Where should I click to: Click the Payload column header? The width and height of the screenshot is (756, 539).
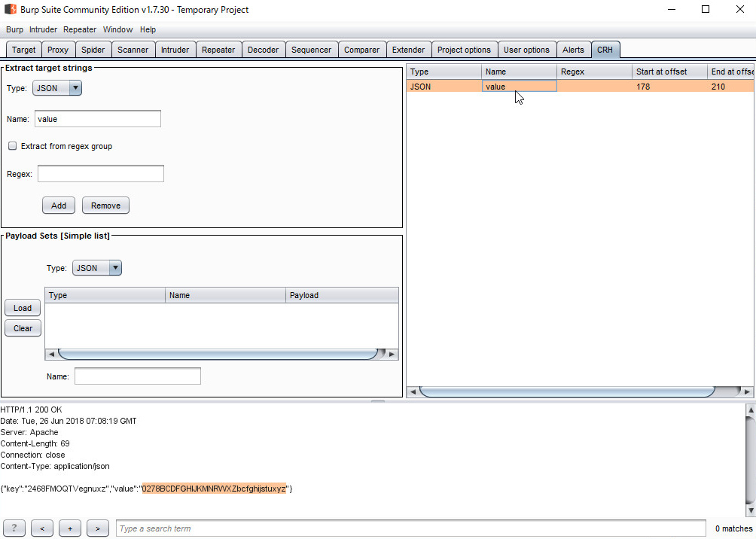[342, 295]
